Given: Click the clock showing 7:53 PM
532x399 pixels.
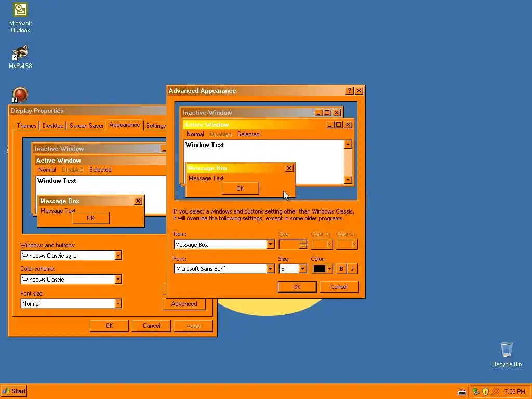Looking at the screenshot, I should pyautogui.click(x=514, y=392).
